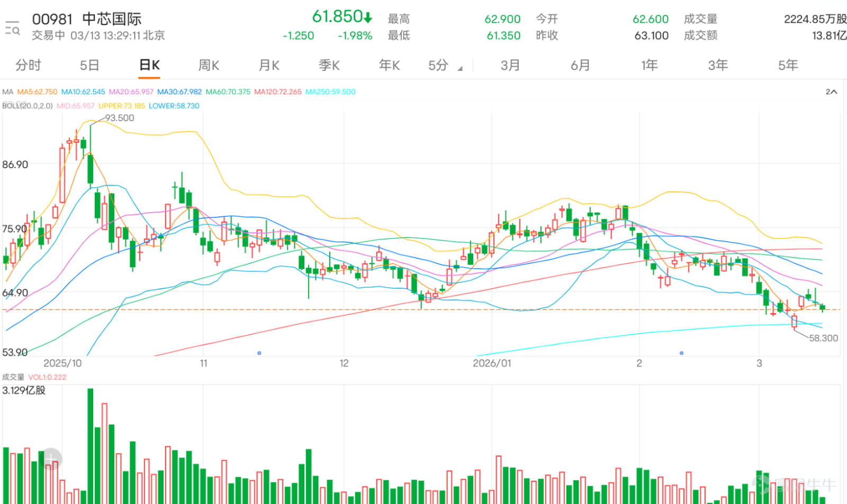
Task: Click the 最高 value 62.900
Action: 502,19
